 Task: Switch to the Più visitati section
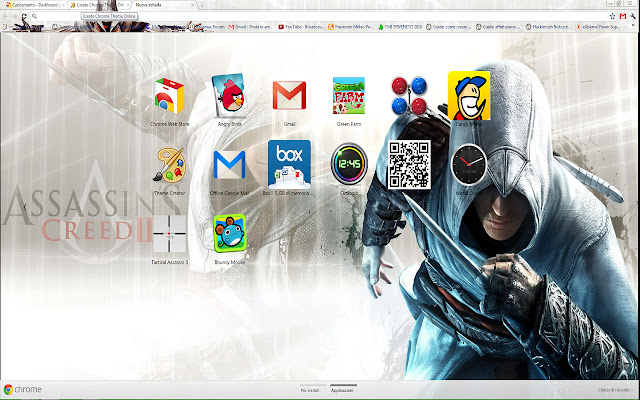point(310,390)
